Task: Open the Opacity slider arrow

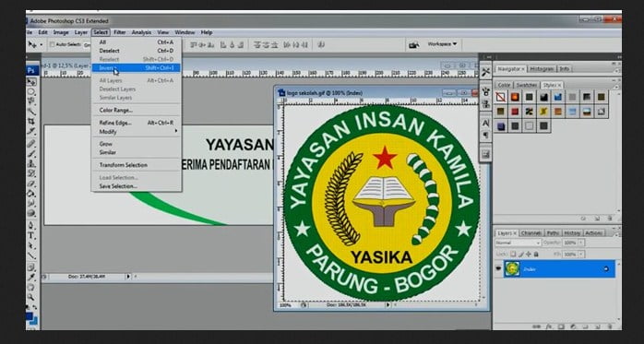Action: point(580,243)
